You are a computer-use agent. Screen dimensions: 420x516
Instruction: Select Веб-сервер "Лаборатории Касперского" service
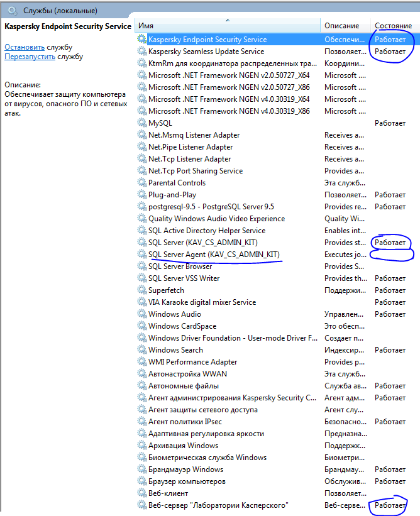click(218, 505)
